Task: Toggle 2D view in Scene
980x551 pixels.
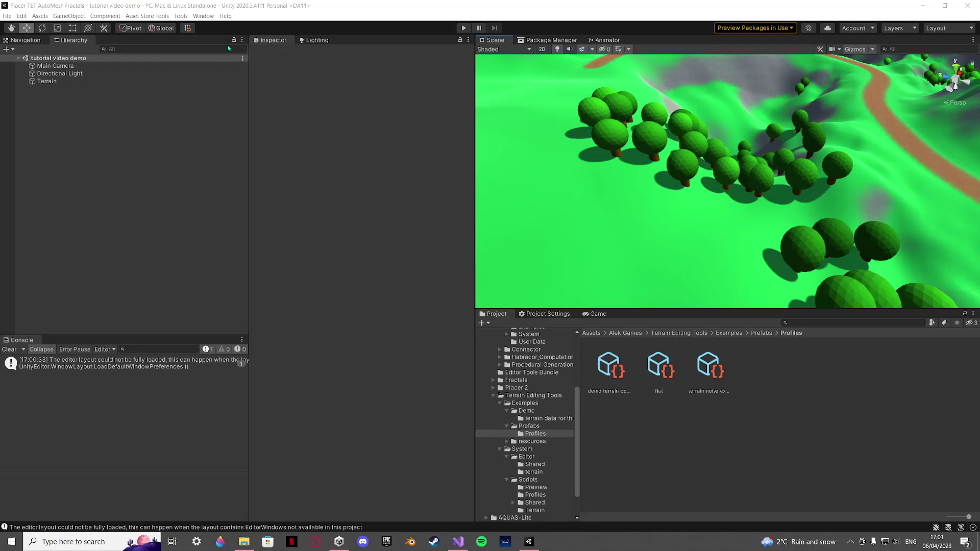Action: pos(542,49)
